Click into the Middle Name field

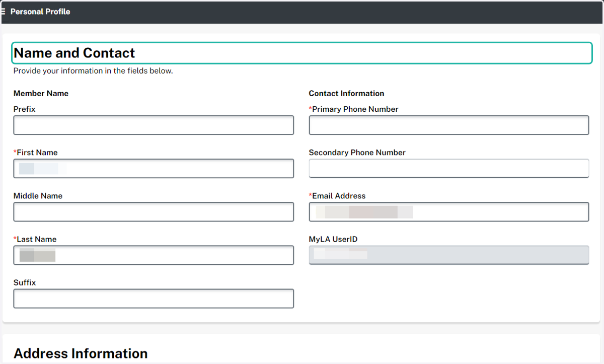pyautogui.click(x=154, y=212)
